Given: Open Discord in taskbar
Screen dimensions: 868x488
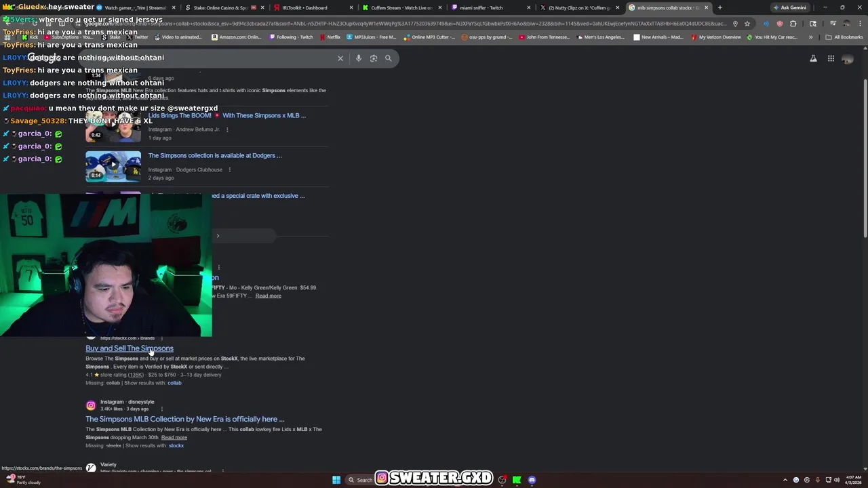Looking at the screenshot, I should point(532,480).
